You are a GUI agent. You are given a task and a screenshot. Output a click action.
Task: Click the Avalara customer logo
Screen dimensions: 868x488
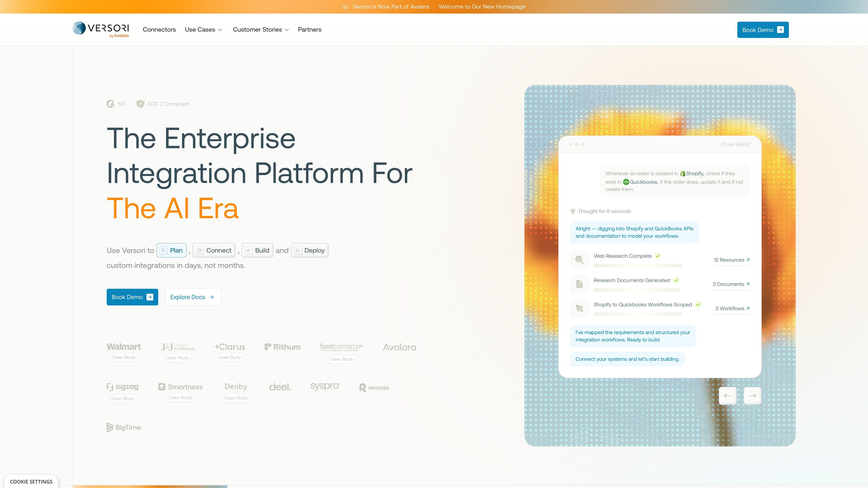coord(399,347)
